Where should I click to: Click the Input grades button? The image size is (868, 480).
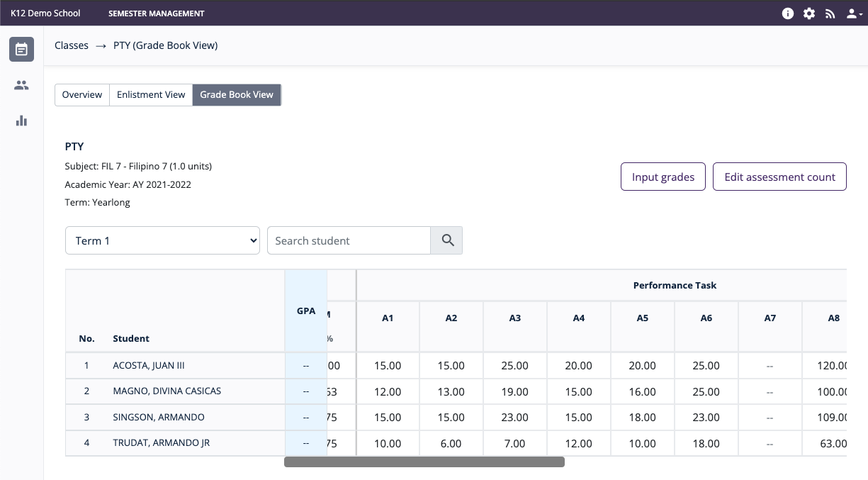coord(663,177)
